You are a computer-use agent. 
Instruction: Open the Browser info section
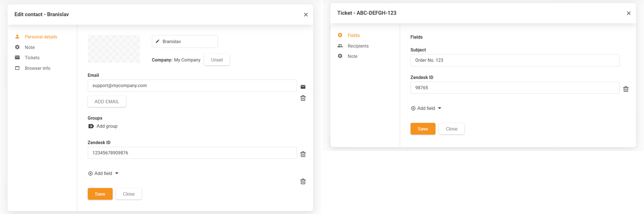37,68
